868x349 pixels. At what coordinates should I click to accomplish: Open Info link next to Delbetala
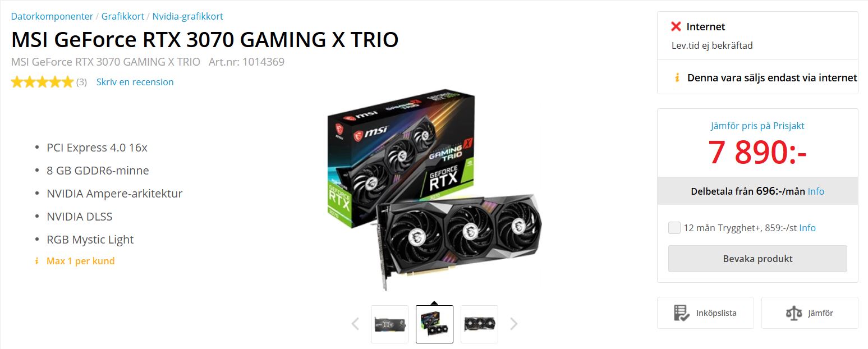(816, 191)
